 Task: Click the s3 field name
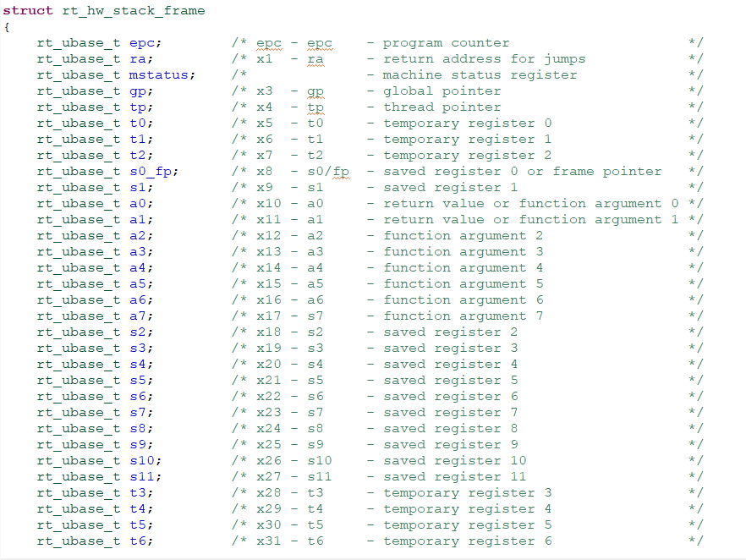[x=138, y=349]
